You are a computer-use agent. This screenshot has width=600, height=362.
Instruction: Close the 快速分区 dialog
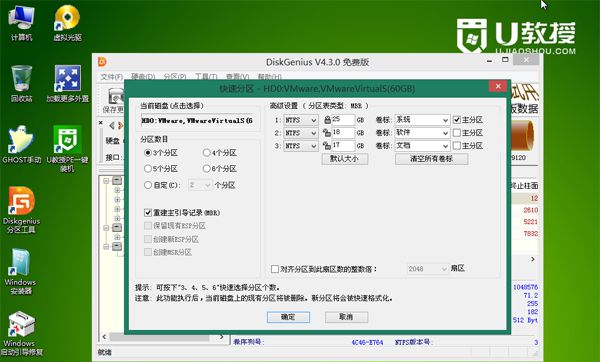[x=498, y=86]
